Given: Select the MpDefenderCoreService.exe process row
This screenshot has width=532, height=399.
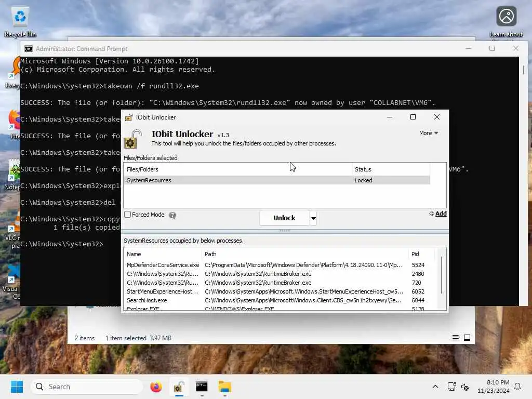Looking at the screenshot, I should [x=279, y=265].
